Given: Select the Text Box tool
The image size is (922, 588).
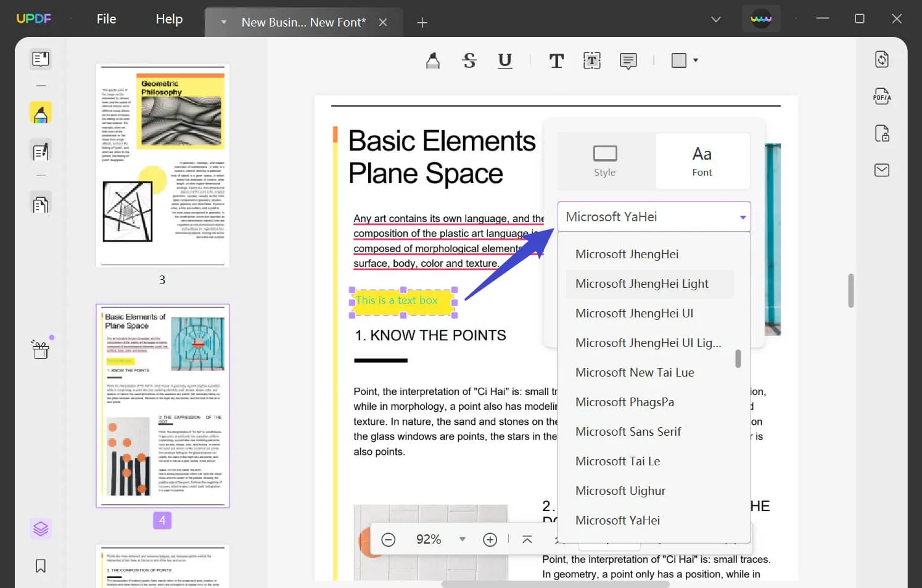Looking at the screenshot, I should pyautogui.click(x=592, y=60).
